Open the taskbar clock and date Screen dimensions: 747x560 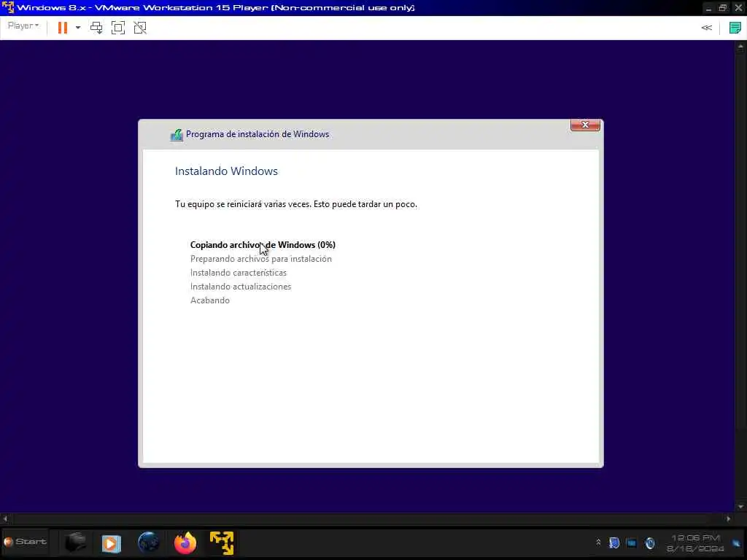(x=695, y=543)
